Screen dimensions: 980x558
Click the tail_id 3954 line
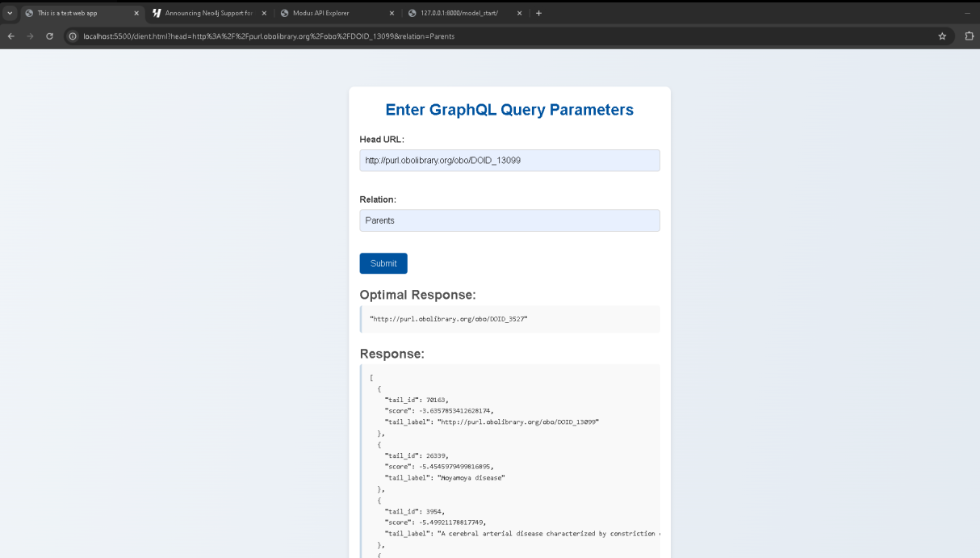click(417, 511)
